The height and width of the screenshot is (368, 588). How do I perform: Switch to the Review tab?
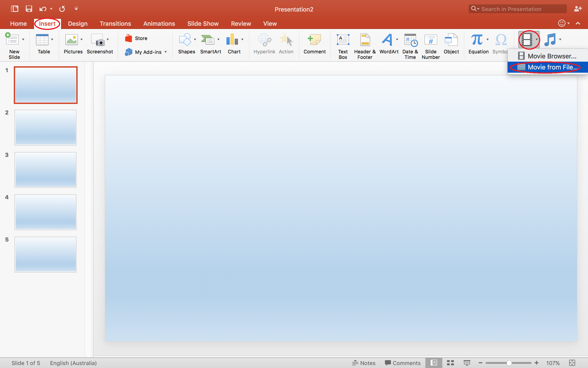(241, 24)
